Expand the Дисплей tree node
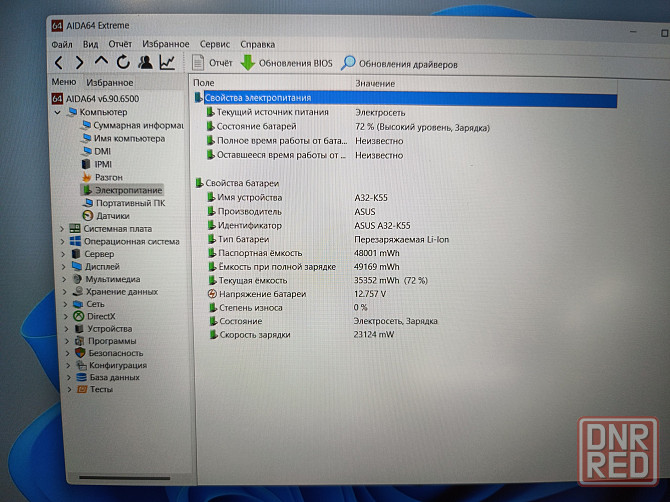This screenshot has width=670, height=502. coord(62,266)
